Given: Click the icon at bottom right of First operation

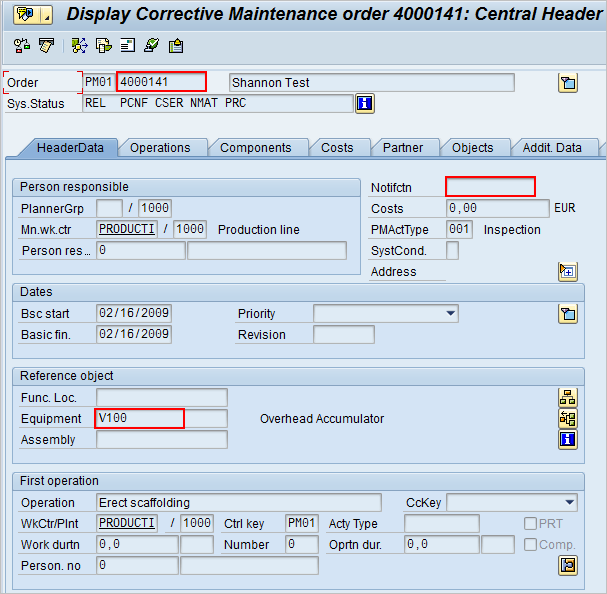Looking at the screenshot, I should point(568,566).
